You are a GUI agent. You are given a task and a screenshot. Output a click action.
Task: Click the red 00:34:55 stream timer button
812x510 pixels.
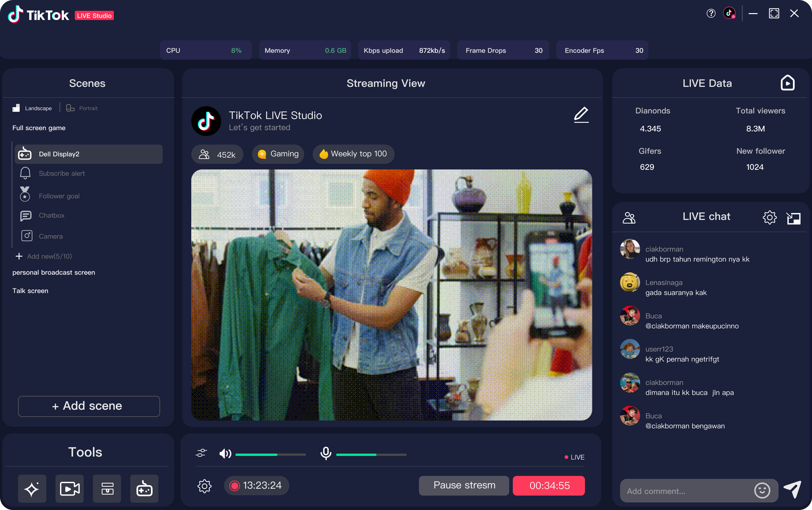point(549,486)
